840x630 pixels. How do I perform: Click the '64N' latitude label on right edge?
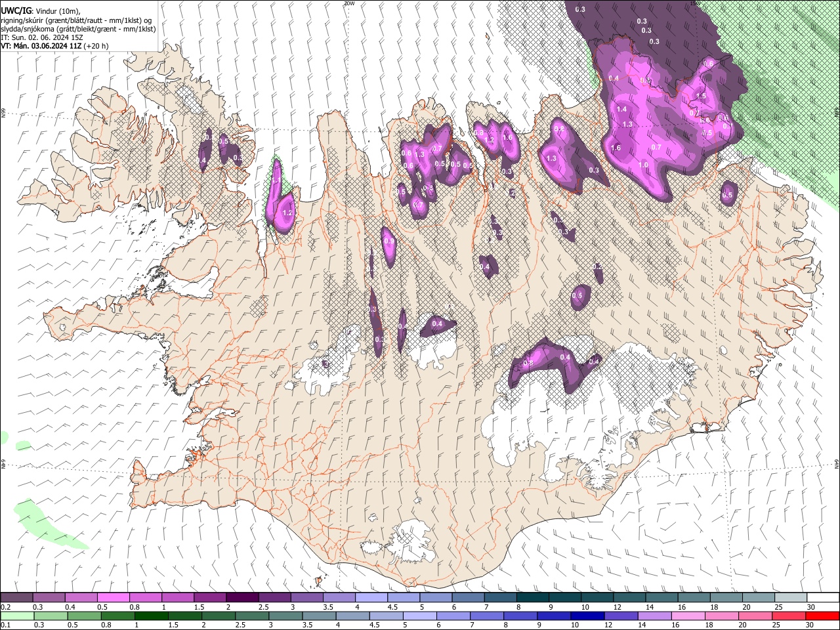tap(837, 465)
